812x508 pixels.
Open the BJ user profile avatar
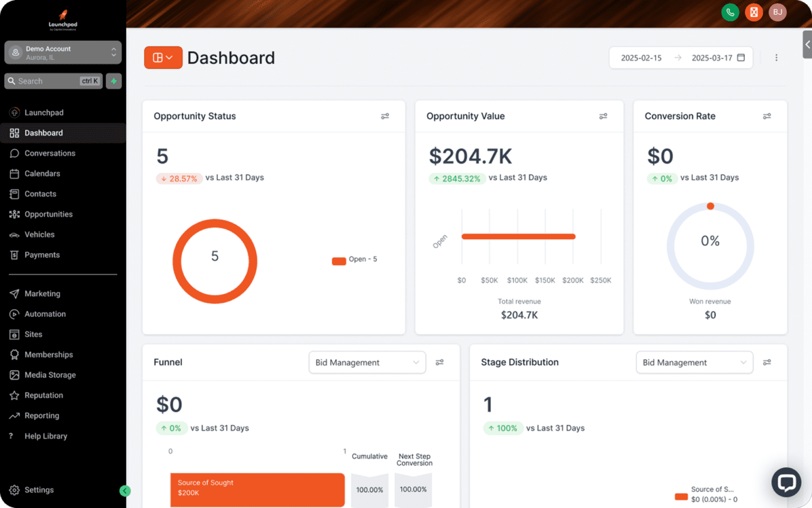[778, 12]
